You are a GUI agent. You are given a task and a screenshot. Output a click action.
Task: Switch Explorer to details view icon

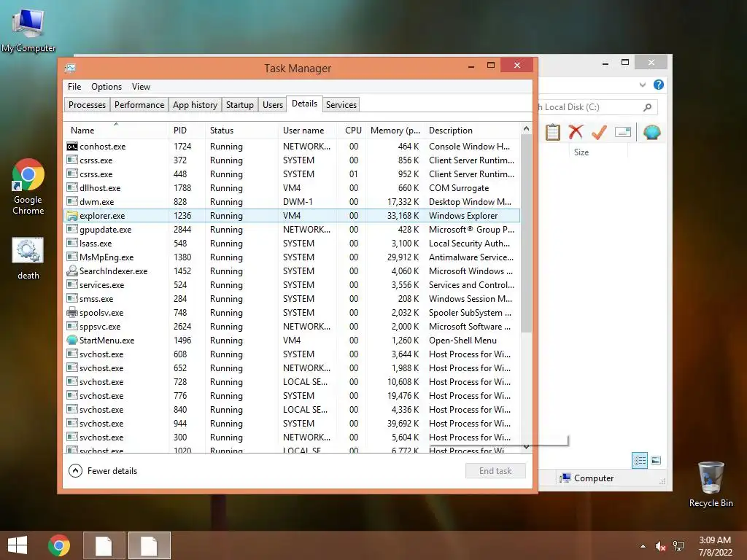point(639,460)
